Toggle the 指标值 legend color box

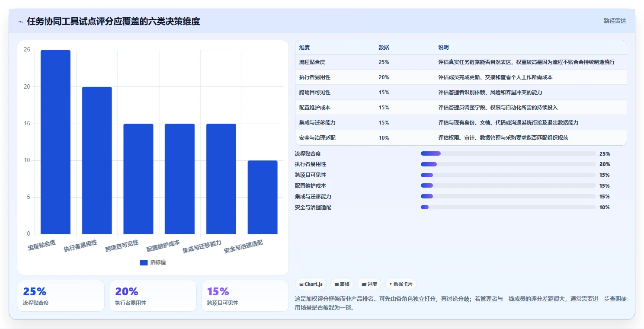(144, 262)
